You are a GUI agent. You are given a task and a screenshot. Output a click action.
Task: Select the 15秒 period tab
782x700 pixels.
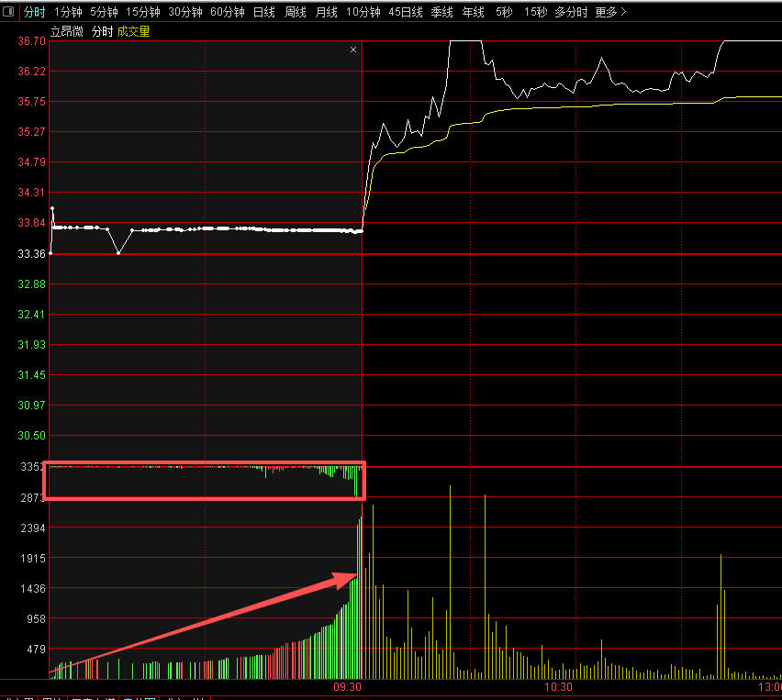535,12
